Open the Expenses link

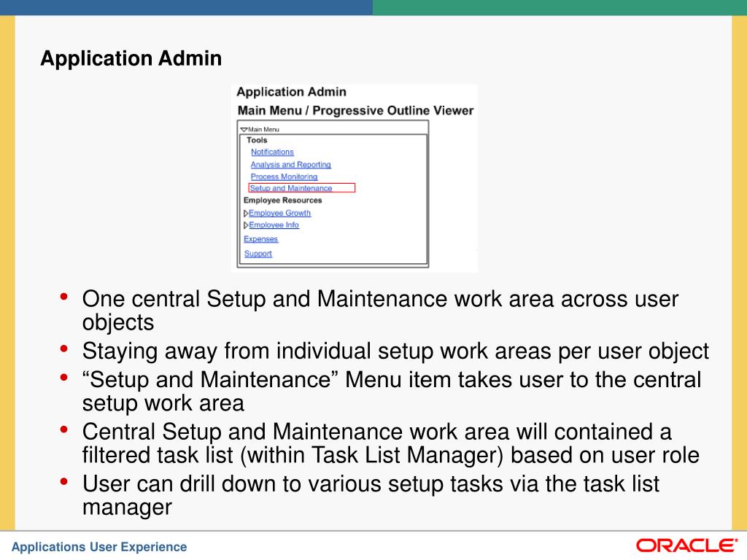[260, 239]
